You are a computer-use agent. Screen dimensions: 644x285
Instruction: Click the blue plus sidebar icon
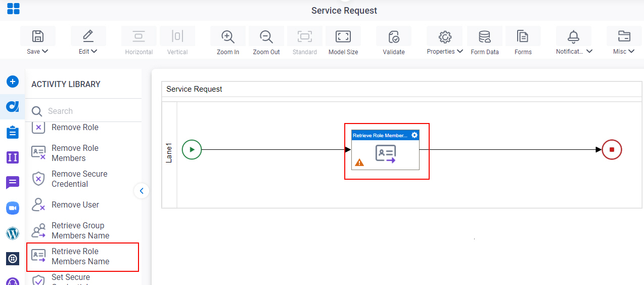click(x=13, y=82)
